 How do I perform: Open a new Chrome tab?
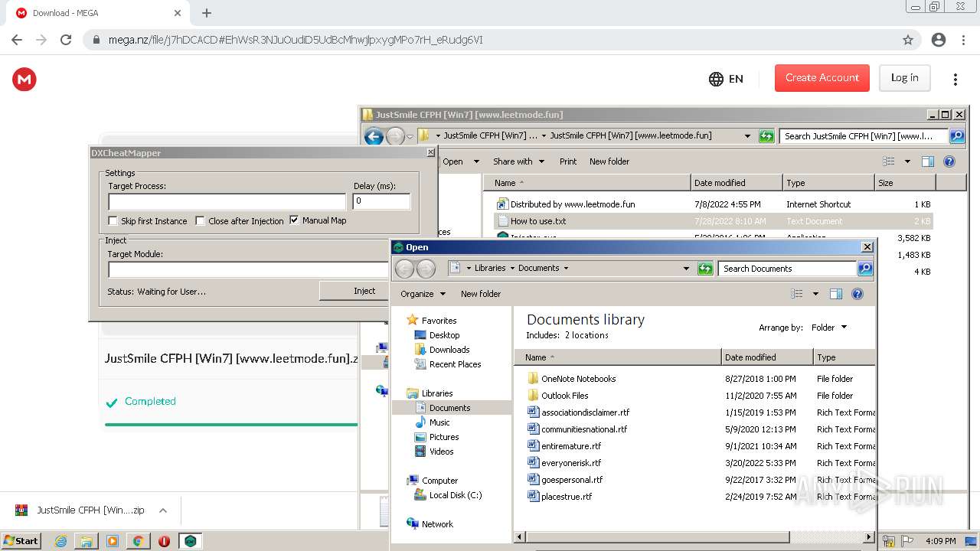point(207,13)
